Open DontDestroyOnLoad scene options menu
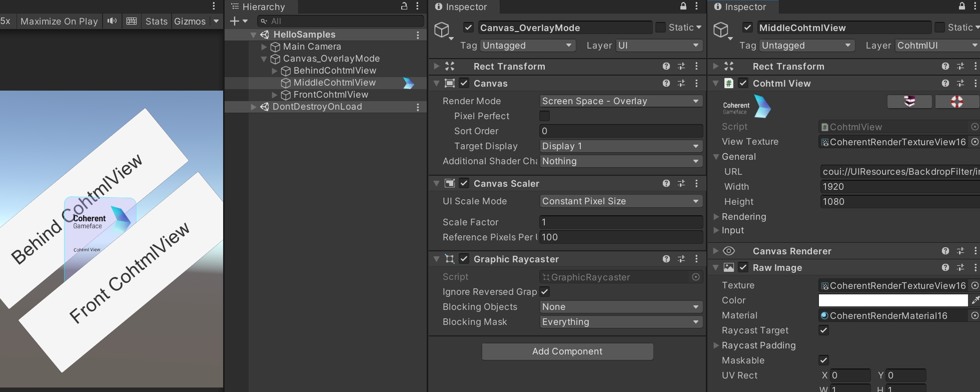 (x=418, y=107)
